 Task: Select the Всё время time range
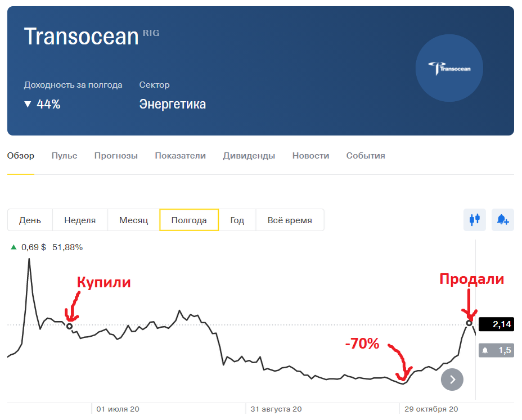[290, 220]
